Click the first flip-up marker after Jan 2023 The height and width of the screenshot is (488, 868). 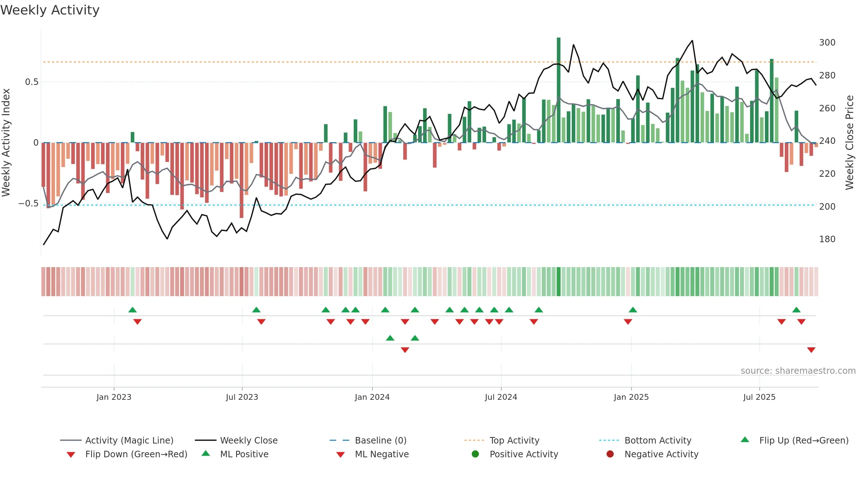133,310
